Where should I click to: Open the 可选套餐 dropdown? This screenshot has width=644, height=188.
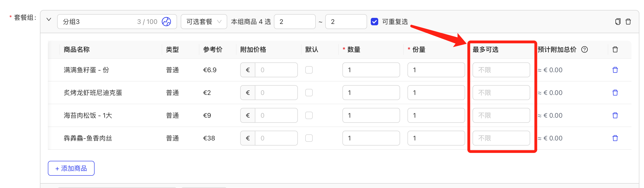pos(204,22)
